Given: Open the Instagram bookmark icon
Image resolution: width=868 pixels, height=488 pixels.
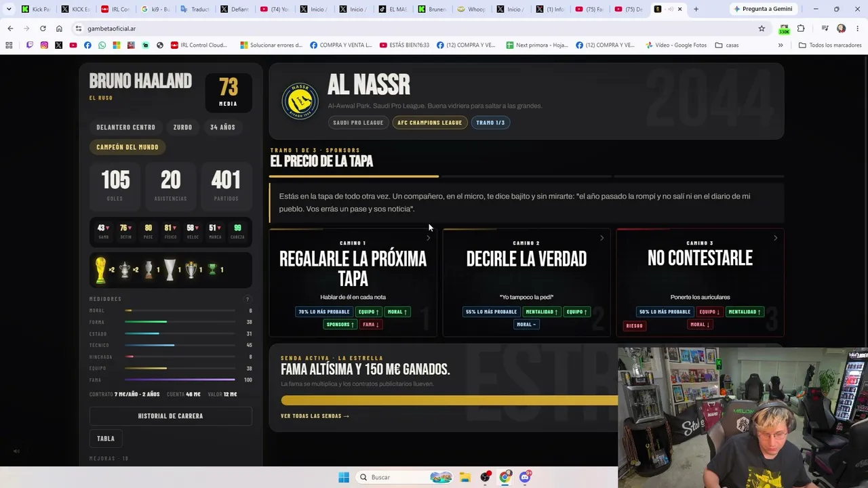Looking at the screenshot, I should tap(44, 45).
